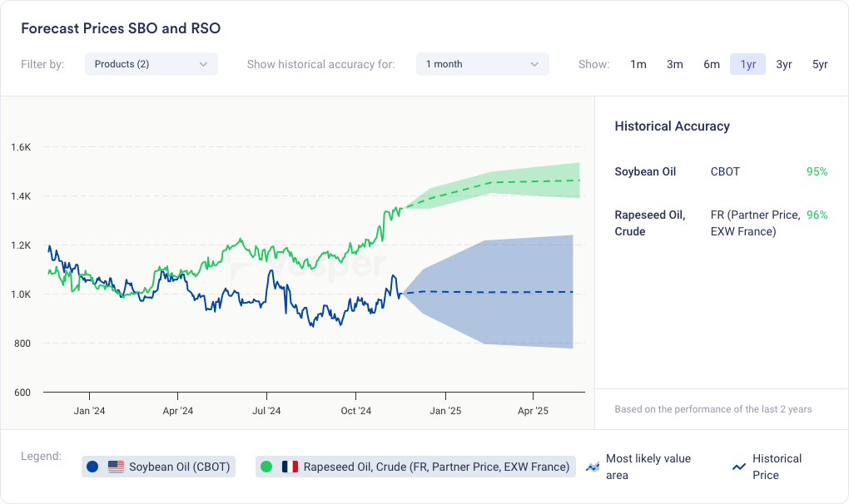This screenshot has width=849, height=504.
Task: Switch to 6m time range
Action: (712, 64)
